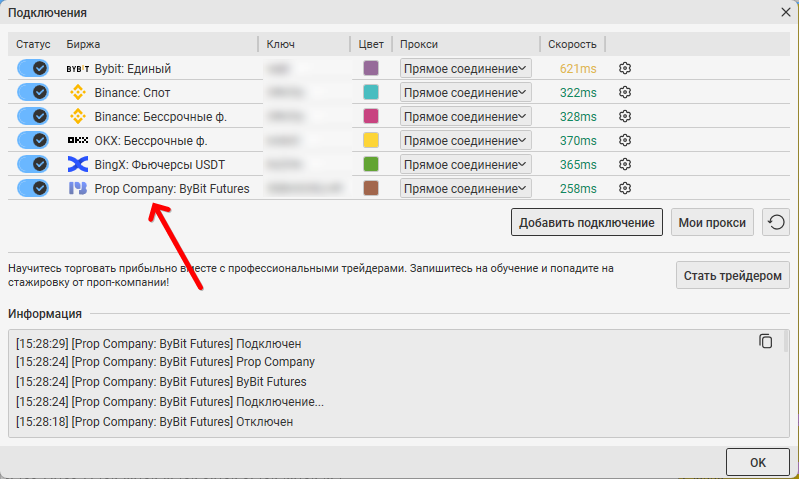Click the Стать трейдером button
Image resolution: width=799 pixels, height=479 pixels.
coord(732,275)
